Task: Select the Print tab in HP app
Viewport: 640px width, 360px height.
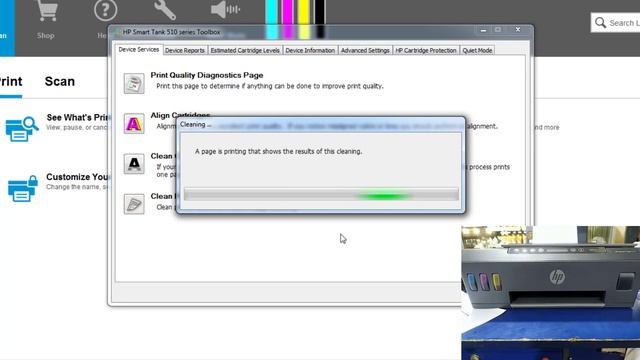Action: (x=11, y=81)
